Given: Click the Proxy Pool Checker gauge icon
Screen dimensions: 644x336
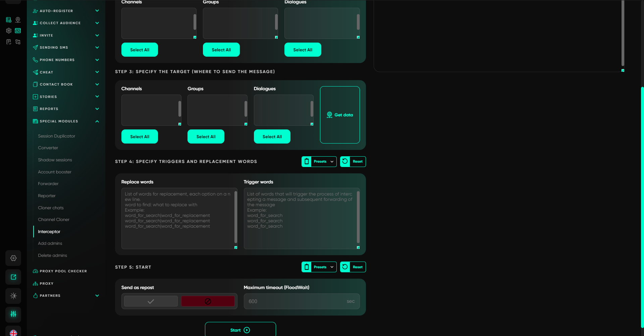Looking at the screenshot, I should pos(35,271).
